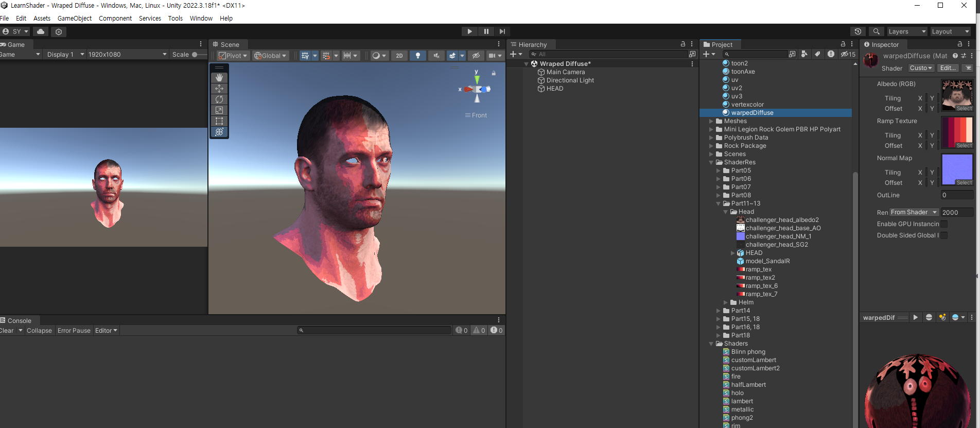Image resolution: width=980 pixels, height=428 pixels.
Task: Click the preview lighting toggle icon
Action: pyautogui.click(x=942, y=317)
